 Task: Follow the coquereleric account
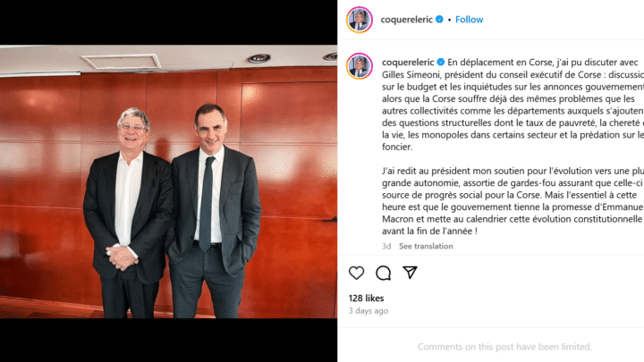pyautogui.click(x=469, y=20)
